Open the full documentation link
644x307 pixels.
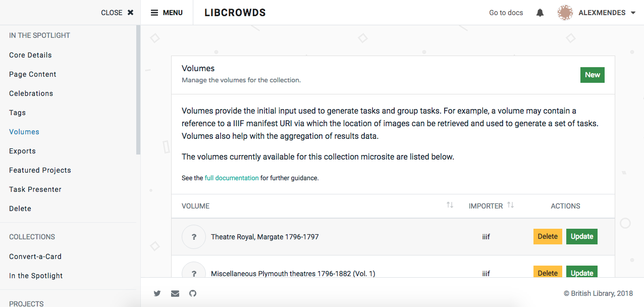(231, 178)
